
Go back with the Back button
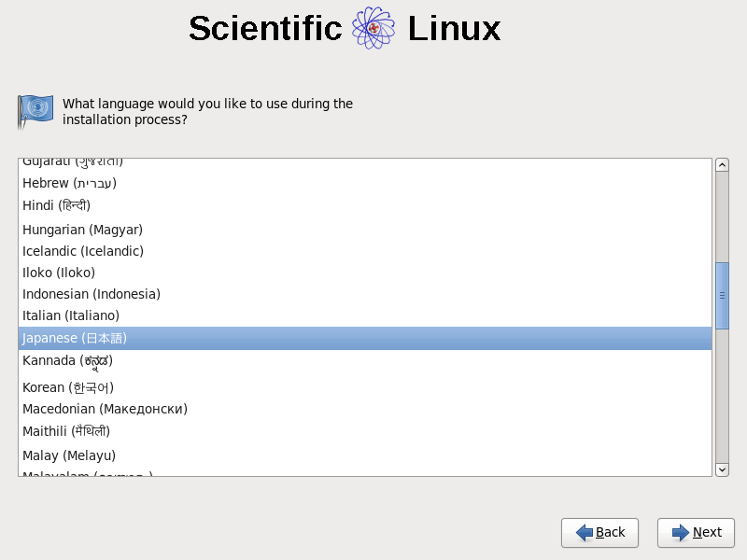tap(599, 532)
